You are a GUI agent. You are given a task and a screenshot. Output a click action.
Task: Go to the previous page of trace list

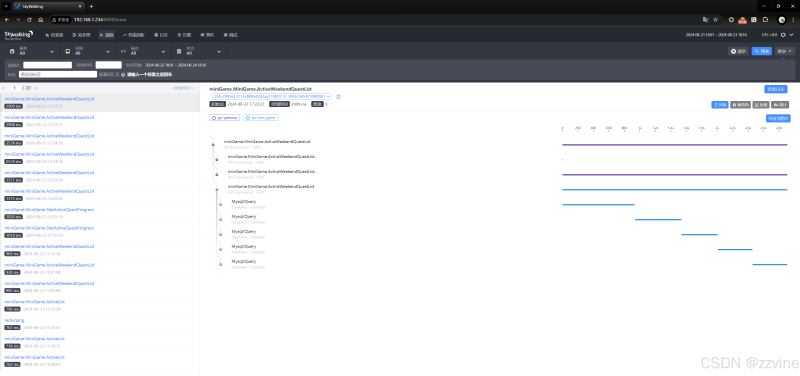(x=4, y=88)
